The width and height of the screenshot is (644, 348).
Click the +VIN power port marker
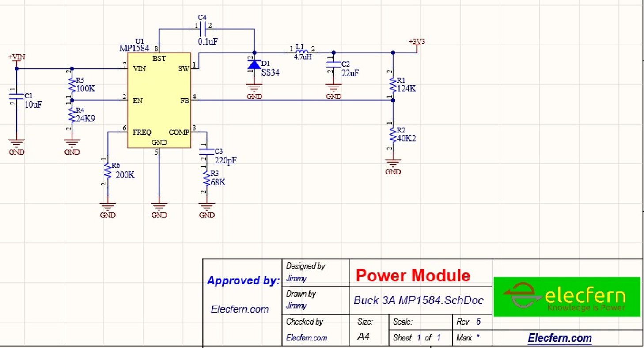tap(17, 57)
